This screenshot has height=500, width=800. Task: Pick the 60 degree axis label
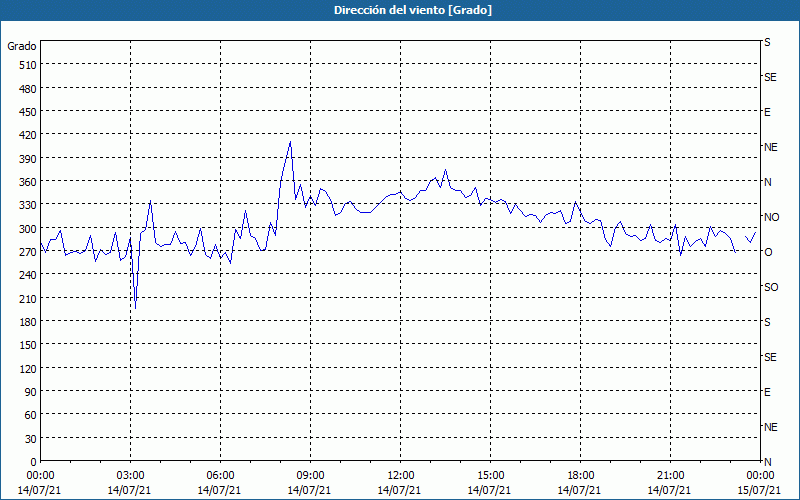point(31,415)
